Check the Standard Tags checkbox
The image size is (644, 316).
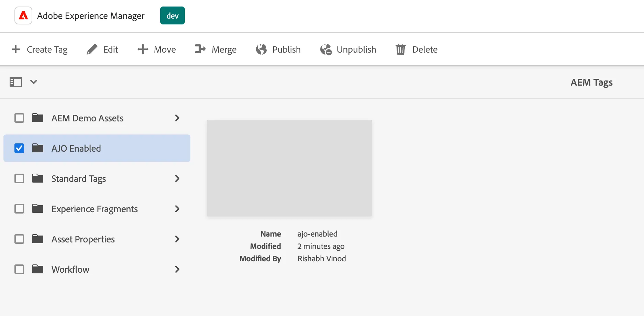click(x=19, y=178)
